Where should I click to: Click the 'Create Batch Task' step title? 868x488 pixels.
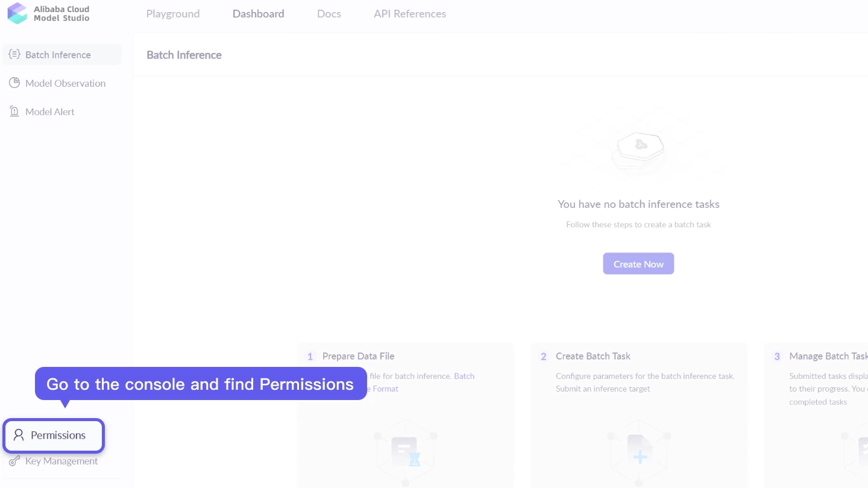point(593,356)
